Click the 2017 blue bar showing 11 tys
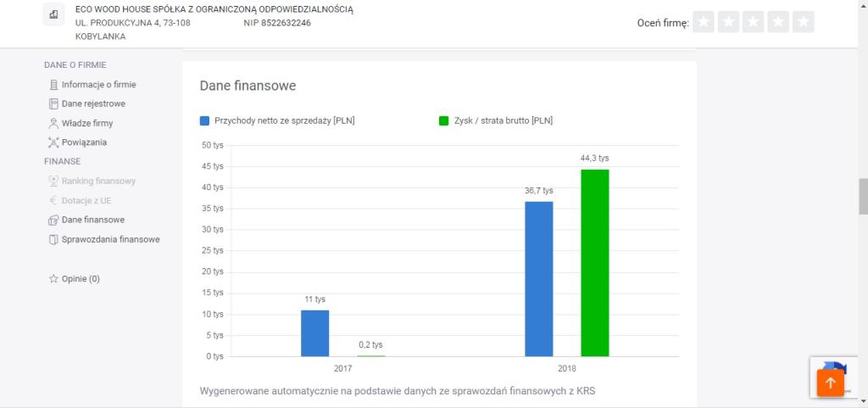 click(x=314, y=333)
